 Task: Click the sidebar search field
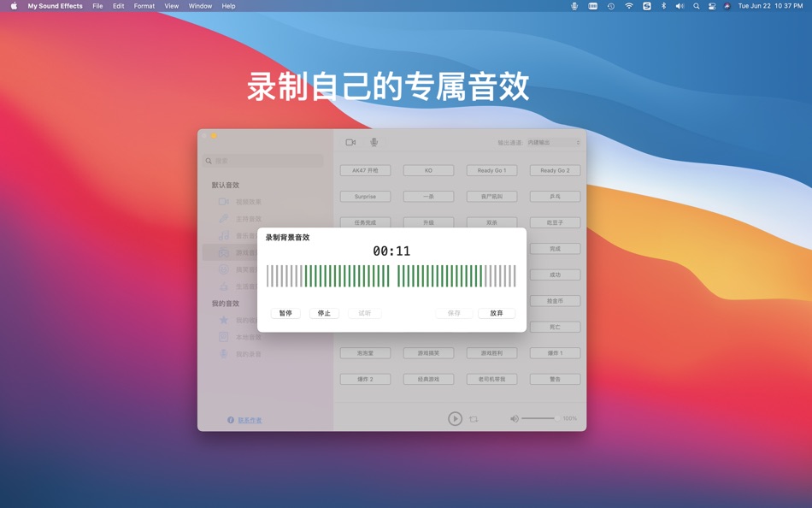pos(262,161)
